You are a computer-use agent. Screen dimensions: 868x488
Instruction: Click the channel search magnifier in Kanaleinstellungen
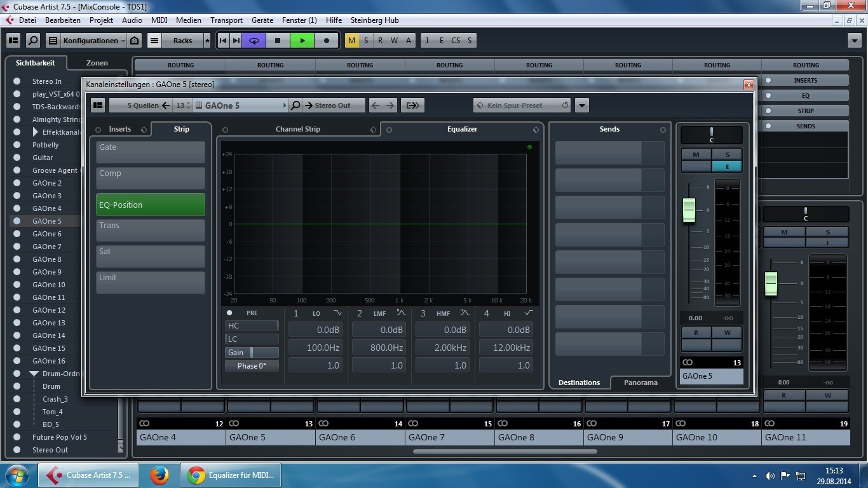coord(295,105)
